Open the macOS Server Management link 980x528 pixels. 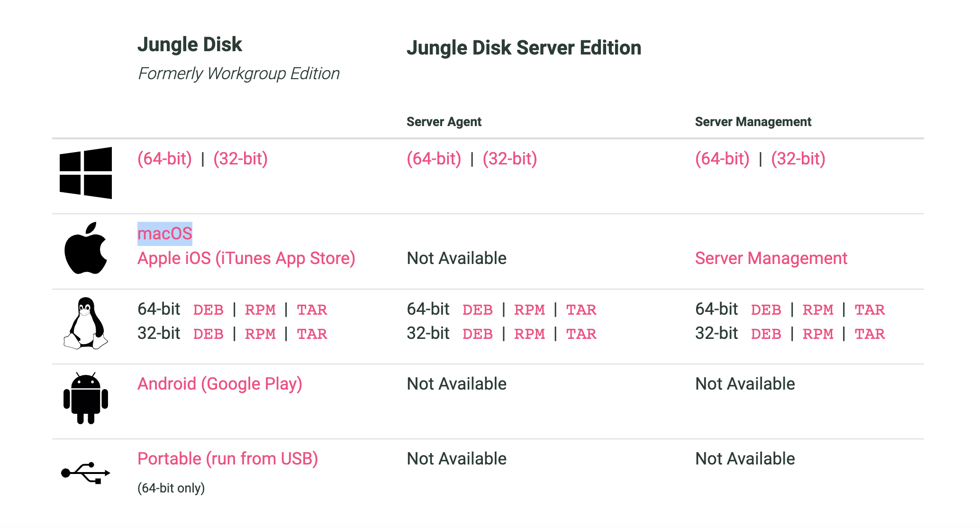tap(771, 258)
